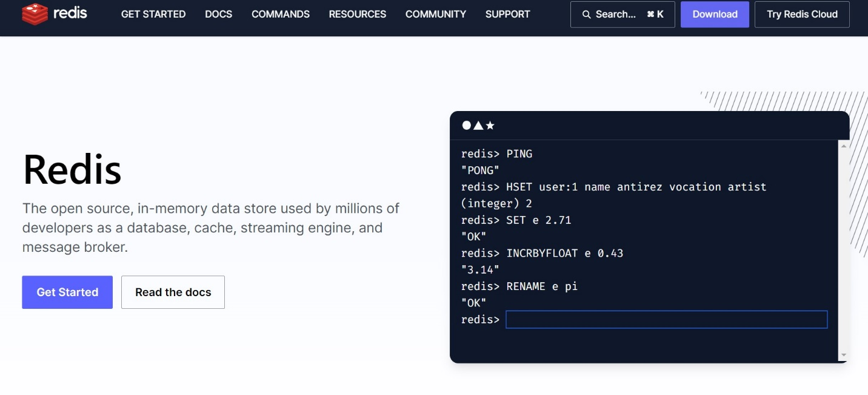Open the SUPPORT navigation item

(x=507, y=14)
